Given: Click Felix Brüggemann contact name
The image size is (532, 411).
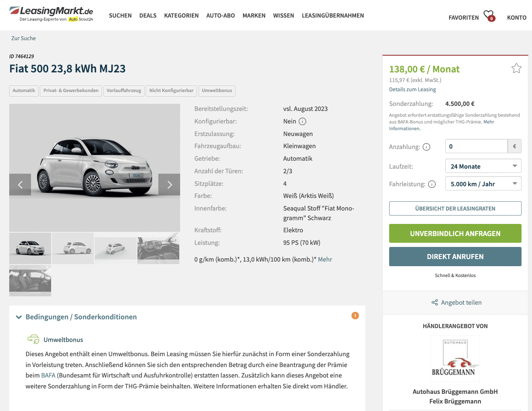Looking at the screenshot, I should (x=455, y=401).
